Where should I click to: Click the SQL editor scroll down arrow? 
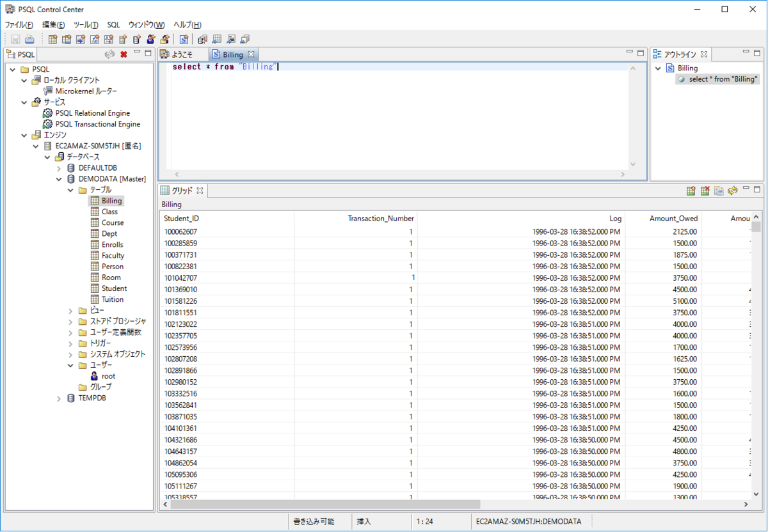[x=633, y=164]
